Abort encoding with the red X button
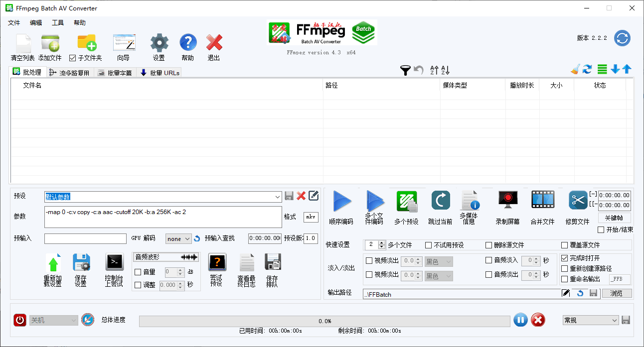Viewport: 644px width, 347px height. click(x=538, y=320)
